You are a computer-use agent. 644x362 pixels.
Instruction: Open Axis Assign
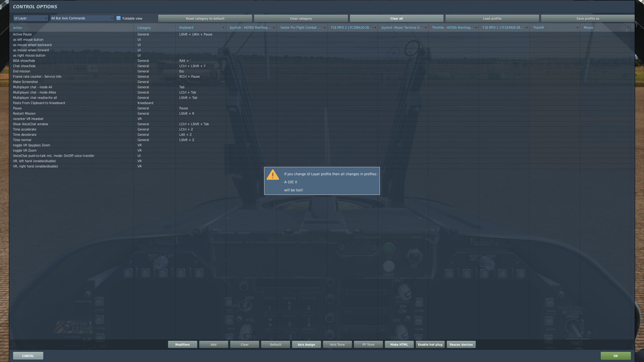pyautogui.click(x=306, y=344)
